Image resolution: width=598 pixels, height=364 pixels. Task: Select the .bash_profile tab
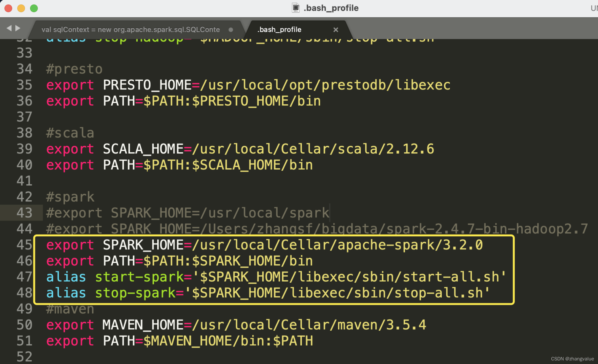coord(279,30)
